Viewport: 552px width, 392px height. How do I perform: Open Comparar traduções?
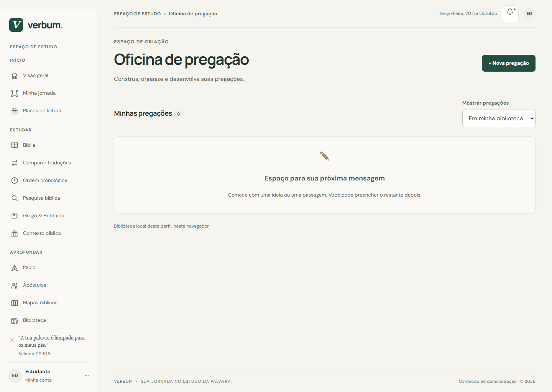(48, 163)
